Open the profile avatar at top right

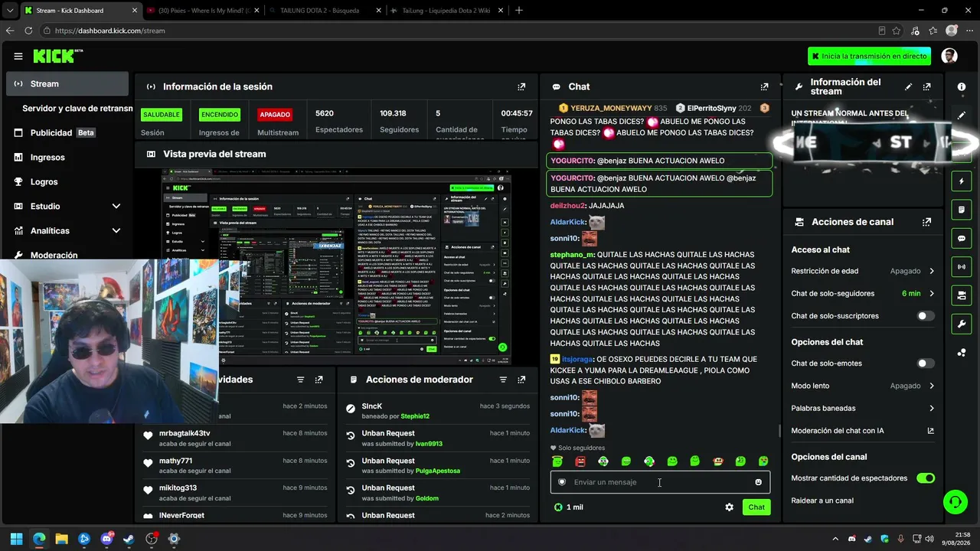click(949, 56)
